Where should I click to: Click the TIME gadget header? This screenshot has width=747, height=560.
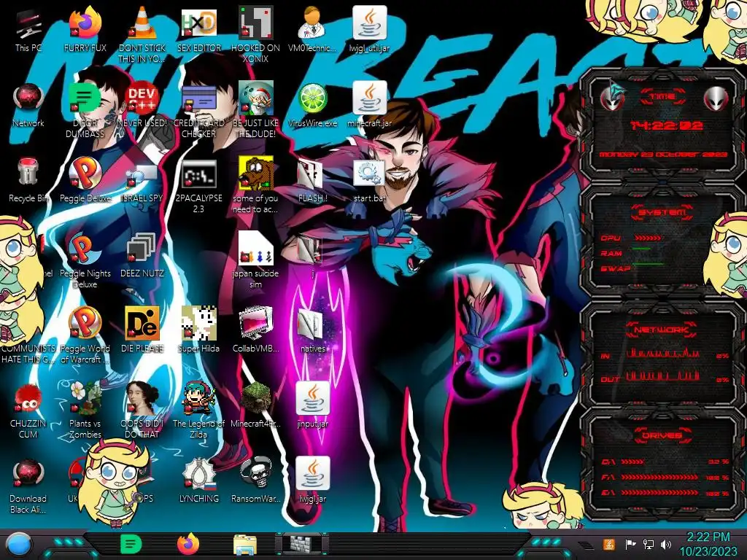662,97
